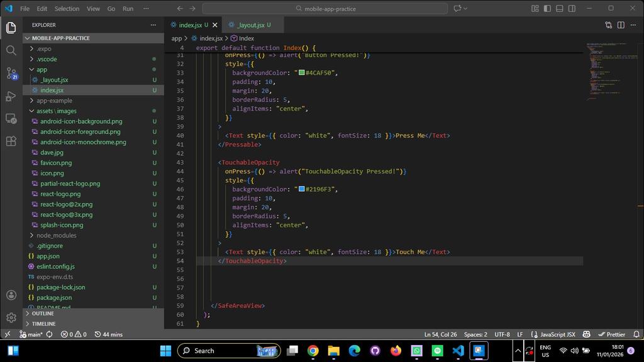Open the Windows Start button in taskbar
This screenshot has height=362, width=644.
pyautogui.click(x=165, y=351)
